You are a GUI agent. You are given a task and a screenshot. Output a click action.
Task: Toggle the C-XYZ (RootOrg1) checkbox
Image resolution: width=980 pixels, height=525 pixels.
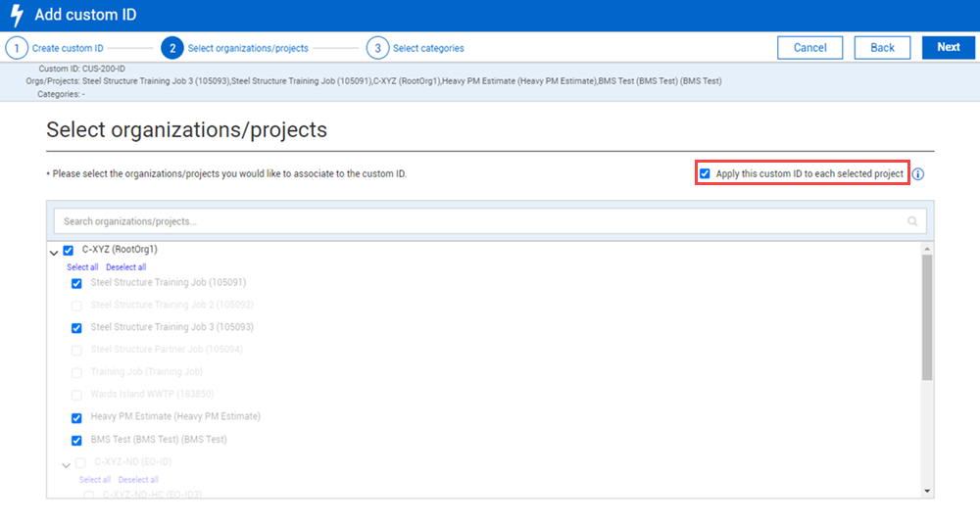69,250
